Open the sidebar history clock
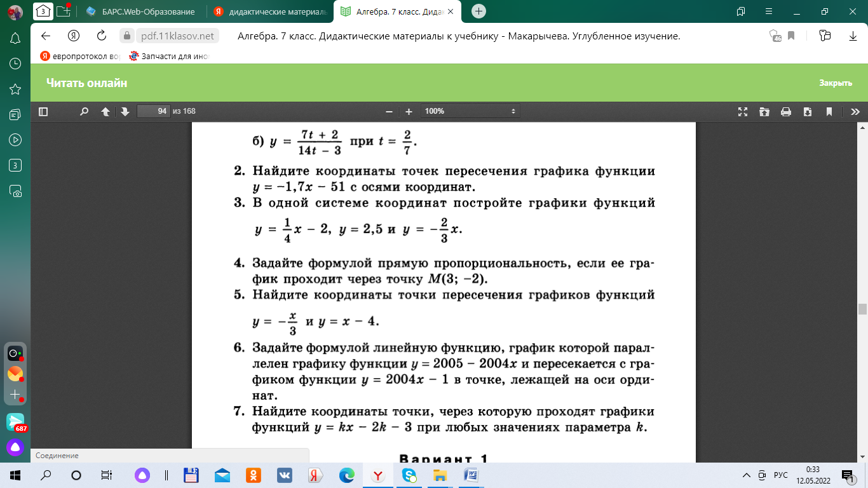Screen dimensions: 868x488 [15, 64]
